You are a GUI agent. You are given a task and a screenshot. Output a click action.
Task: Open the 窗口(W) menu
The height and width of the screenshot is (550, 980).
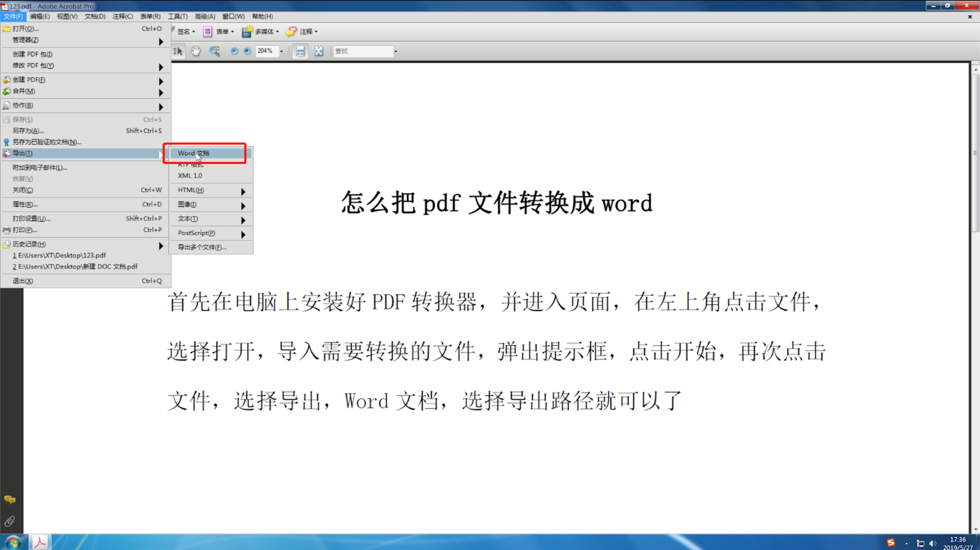click(233, 16)
